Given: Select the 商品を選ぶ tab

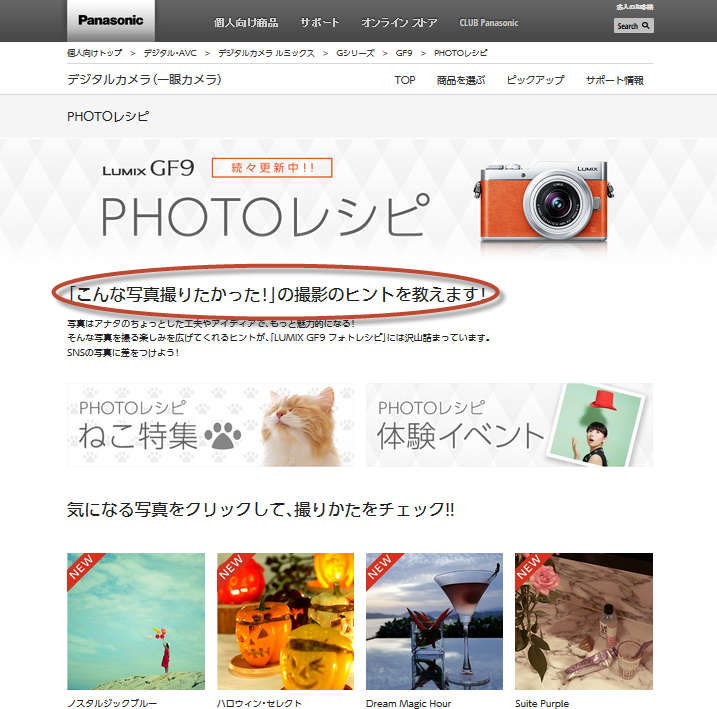Looking at the screenshot, I should pos(460,80).
